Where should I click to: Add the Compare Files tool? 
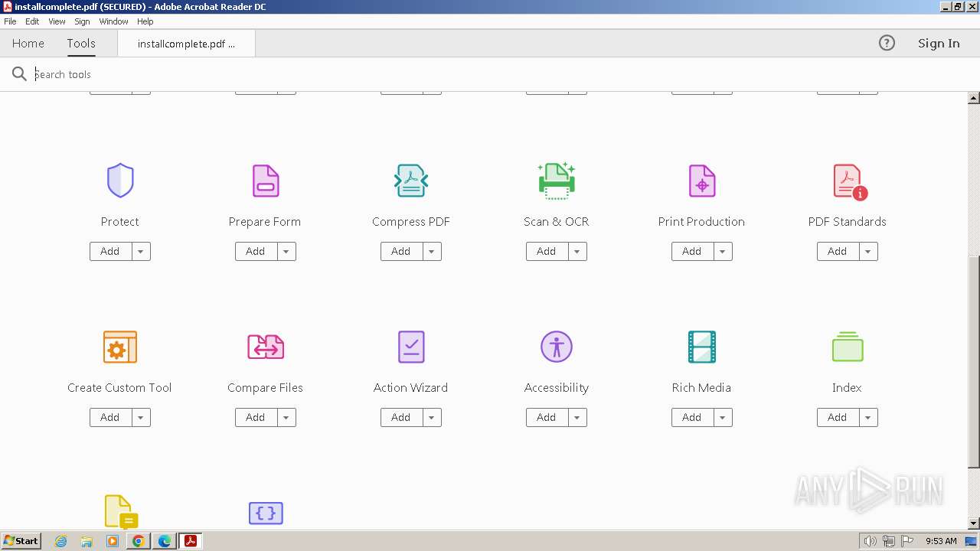(x=256, y=417)
